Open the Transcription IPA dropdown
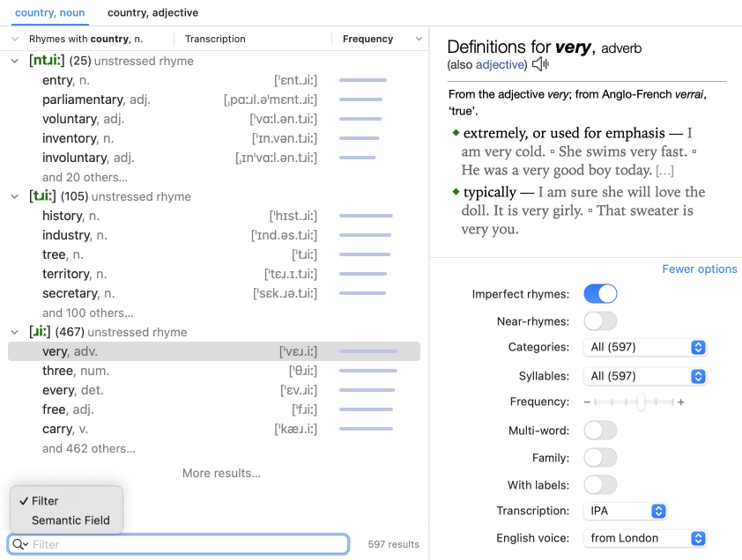This screenshot has width=742, height=560. pyautogui.click(x=625, y=511)
